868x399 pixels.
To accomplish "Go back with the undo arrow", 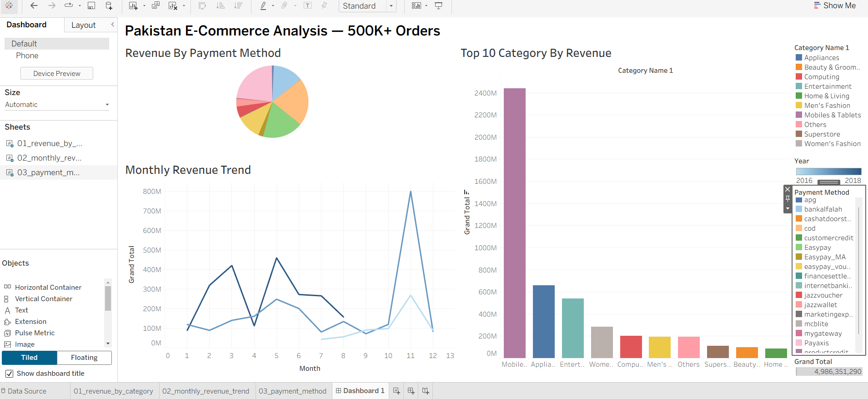I will pyautogui.click(x=34, y=5).
